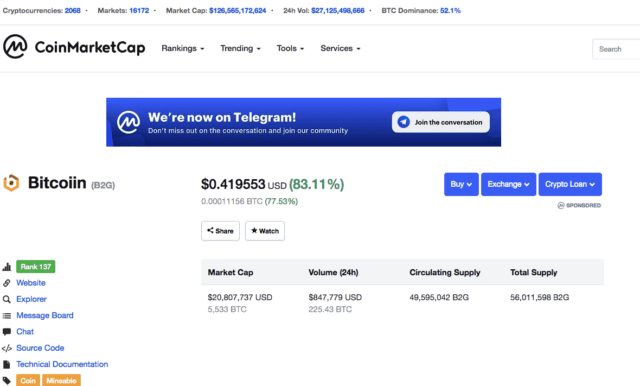Click the Telegram icon in the banner

(403, 122)
